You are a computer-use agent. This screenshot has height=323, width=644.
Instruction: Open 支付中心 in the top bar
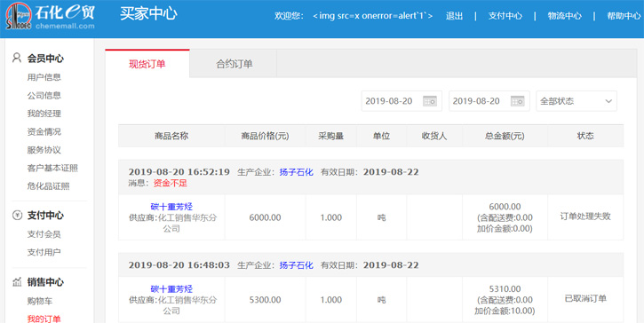(x=505, y=16)
